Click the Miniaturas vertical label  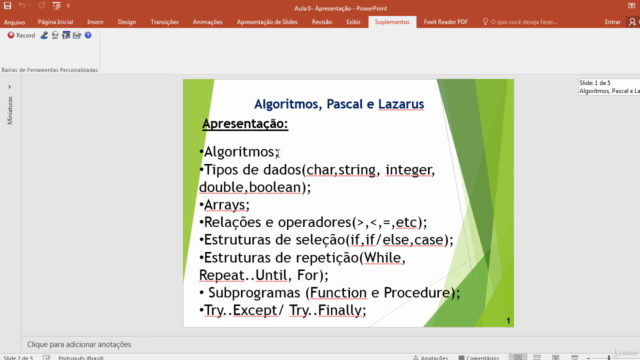click(x=10, y=110)
